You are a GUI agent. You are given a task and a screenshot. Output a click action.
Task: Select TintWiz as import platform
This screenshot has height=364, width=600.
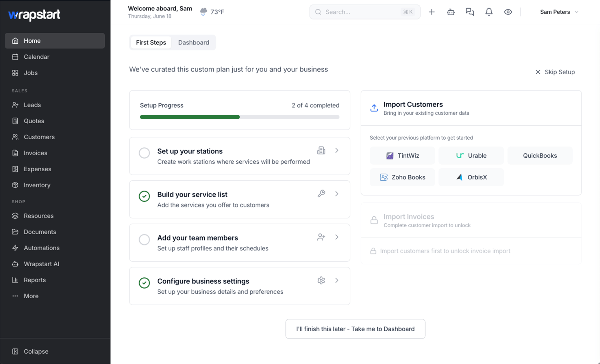pos(402,155)
